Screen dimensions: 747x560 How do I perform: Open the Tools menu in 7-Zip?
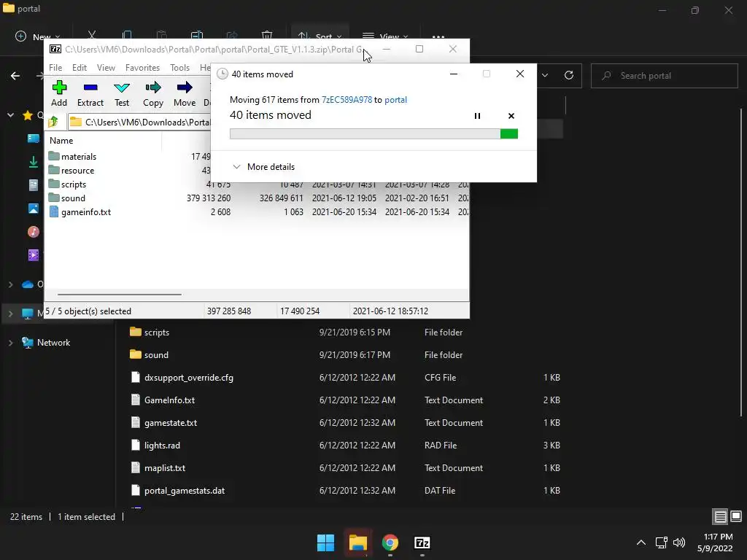(179, 68)
